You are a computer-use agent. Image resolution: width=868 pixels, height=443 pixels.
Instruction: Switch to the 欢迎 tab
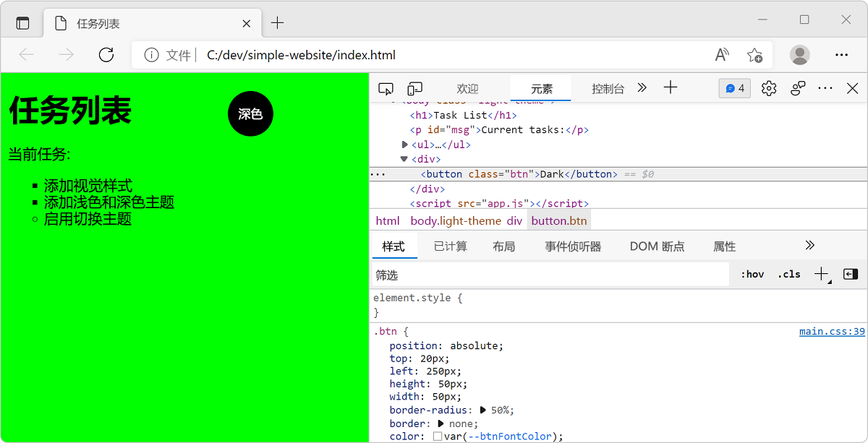[467, 89]
